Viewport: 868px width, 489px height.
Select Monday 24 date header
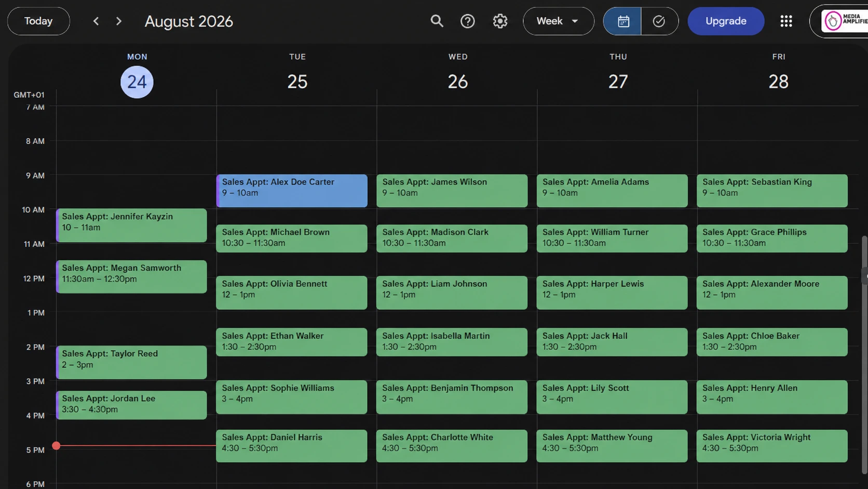[x=137, y=82]
